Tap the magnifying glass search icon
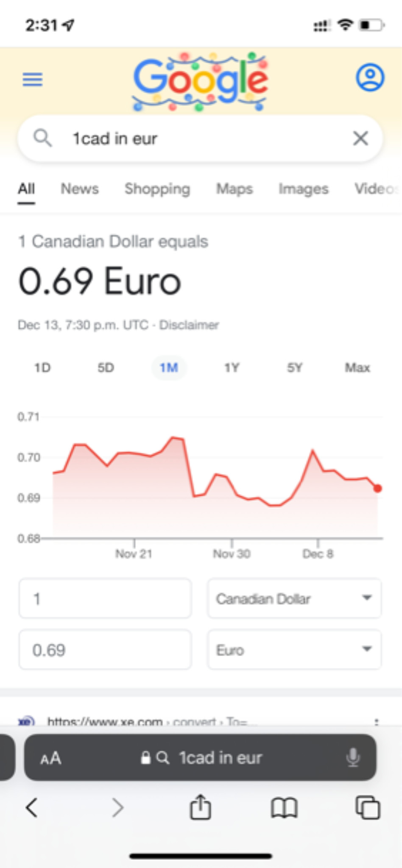This screenshot has width=402, height=868. (x=42, y=138)
